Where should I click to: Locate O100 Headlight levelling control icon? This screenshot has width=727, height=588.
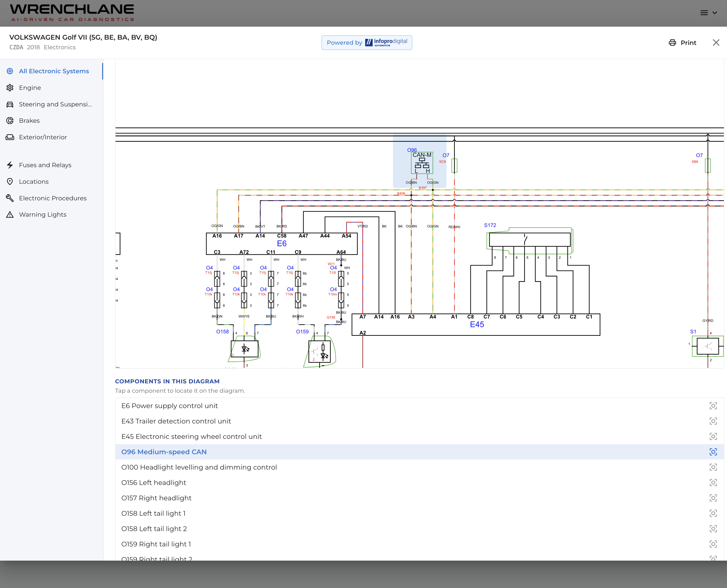coord(713,467)
